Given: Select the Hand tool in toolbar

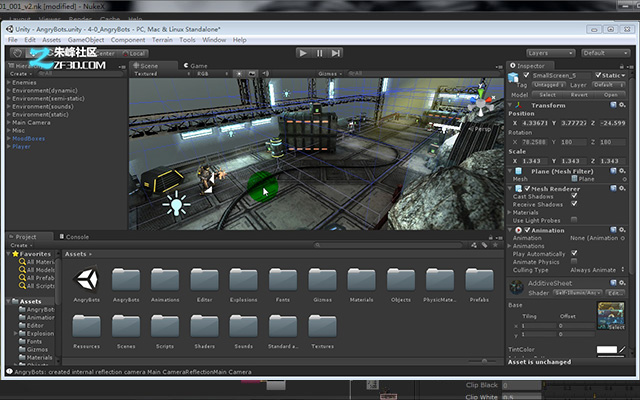Looking at the screenshot, I should pos(17,53).
